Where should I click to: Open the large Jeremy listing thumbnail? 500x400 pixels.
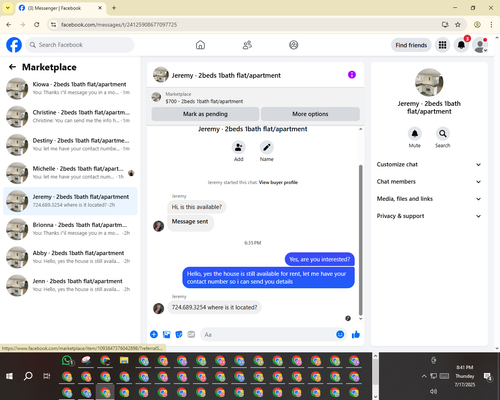(x=429, y=82)
